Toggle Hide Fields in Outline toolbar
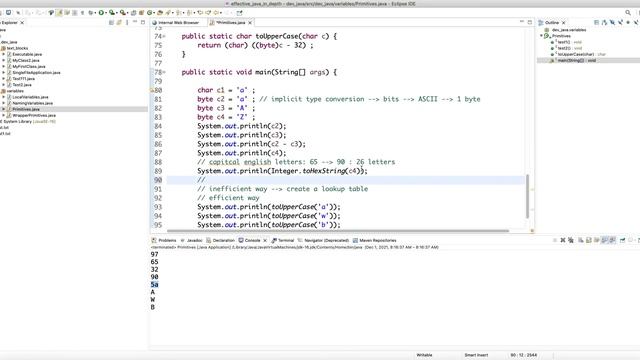Viewport: 640px width, 360px height. (x=613, y=22)
